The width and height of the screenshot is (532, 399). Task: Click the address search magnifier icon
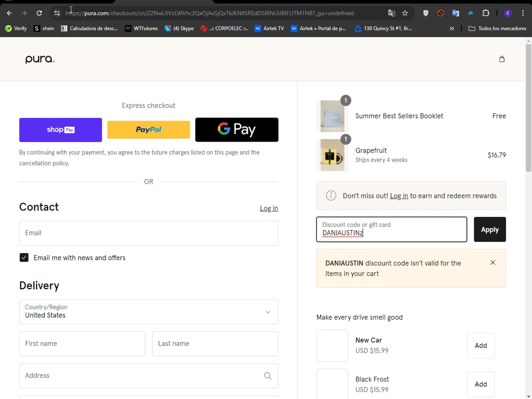coord(268,376)
